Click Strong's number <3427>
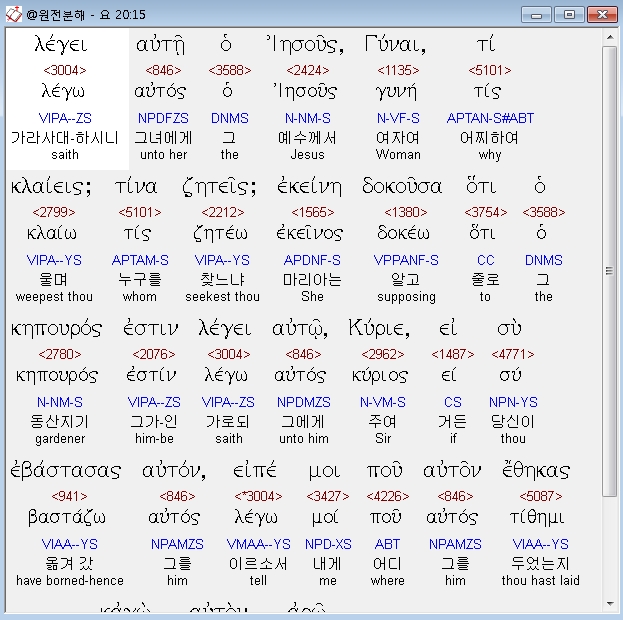The image size is (623, 620). pos(328,496)
